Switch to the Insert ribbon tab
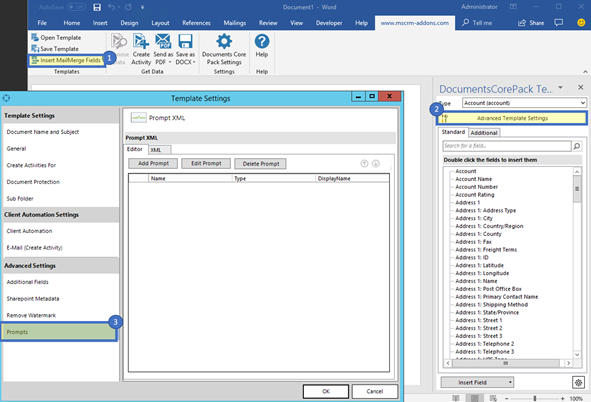Screen dimensions: 591x402 pyautogui.click(x=100, y=23)
